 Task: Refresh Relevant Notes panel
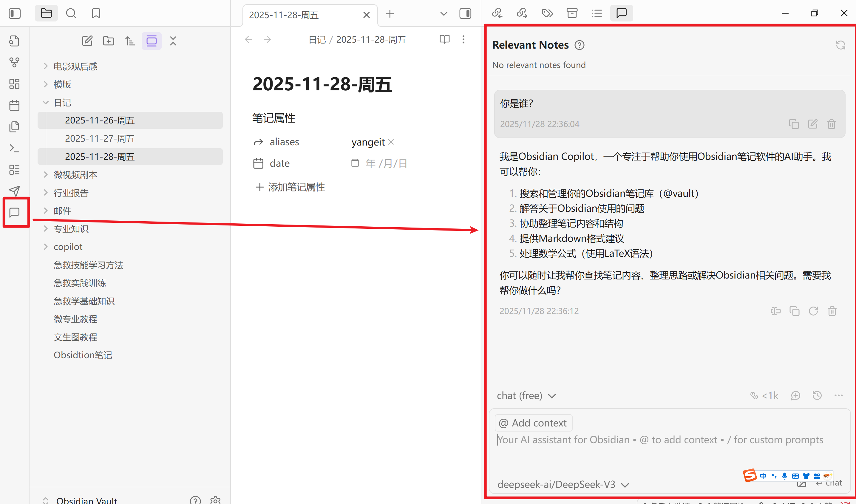pos(840,45)
